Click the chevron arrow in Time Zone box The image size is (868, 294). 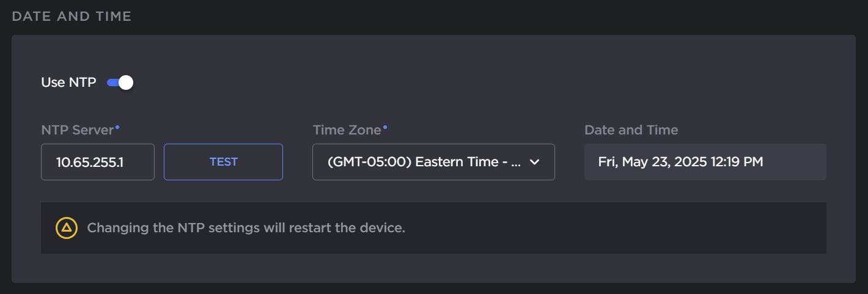pyautogui.click(x=534, y=162)
